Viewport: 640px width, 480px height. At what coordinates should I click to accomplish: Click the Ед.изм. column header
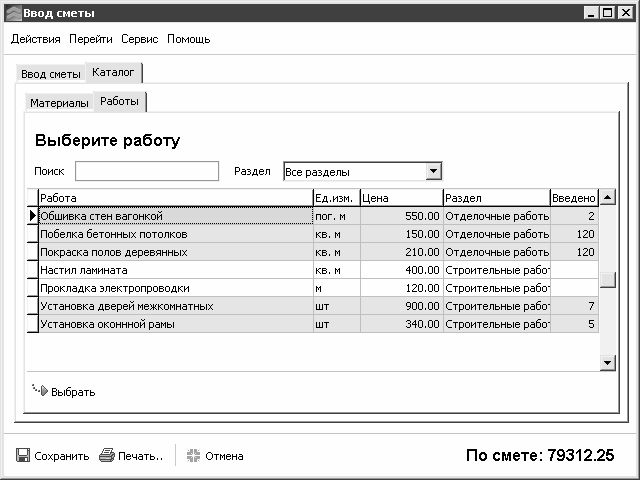(337, 198)
